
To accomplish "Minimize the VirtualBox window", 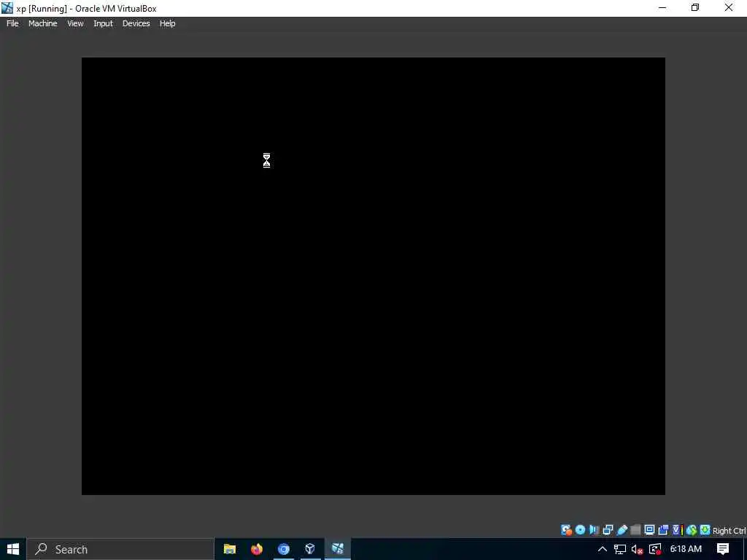I will coord(662,7).
